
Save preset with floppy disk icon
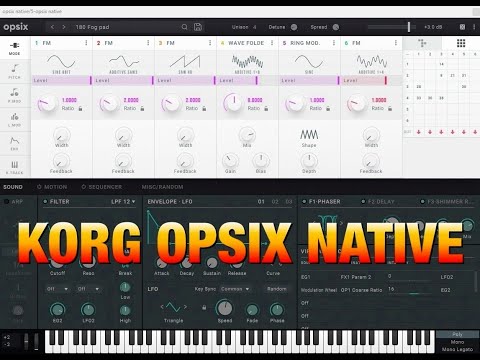coord(198,27)
